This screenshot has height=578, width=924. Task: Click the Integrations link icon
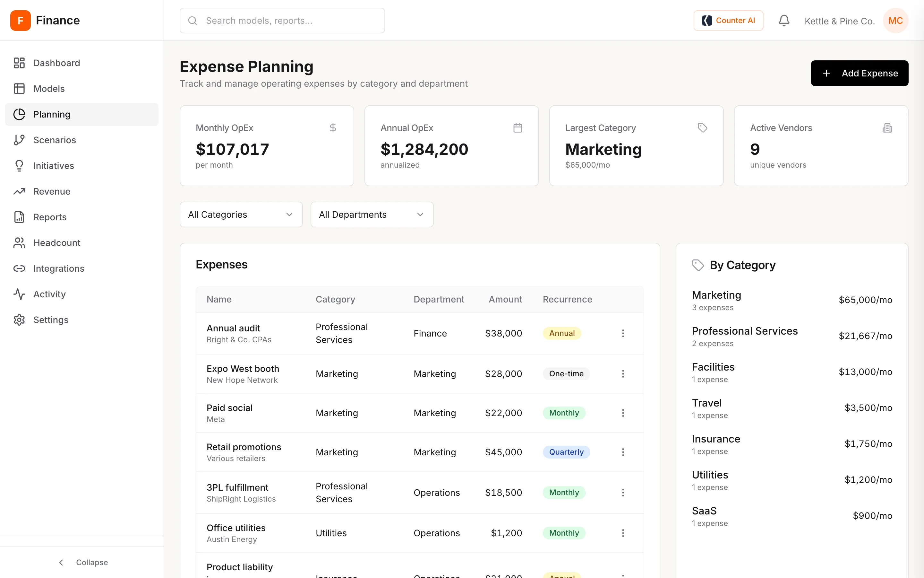click(x=19, y=268)
